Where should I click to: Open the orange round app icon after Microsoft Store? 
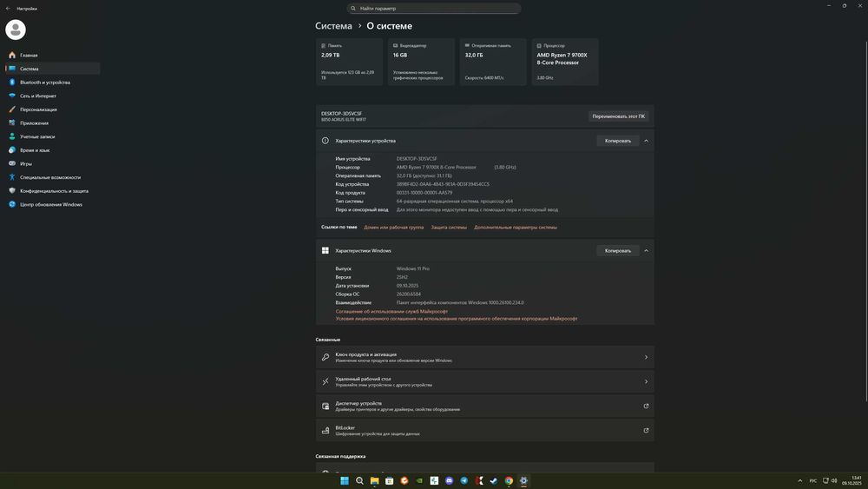[404, 480]
